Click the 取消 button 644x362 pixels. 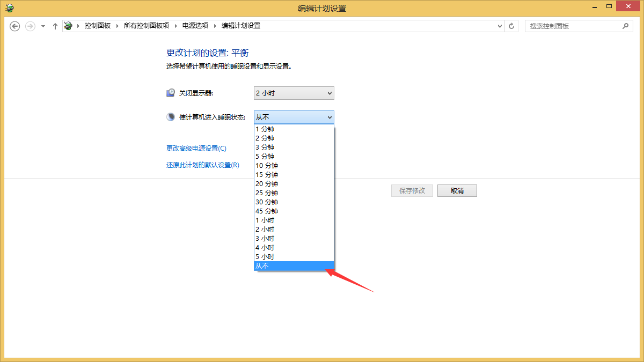(x=457, y=191)
